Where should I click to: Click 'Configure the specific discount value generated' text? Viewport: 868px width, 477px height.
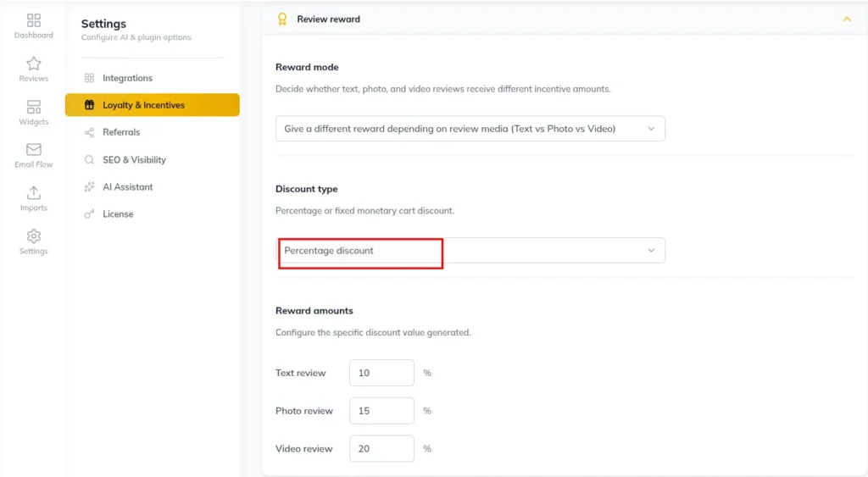click(x=373, y=333)
